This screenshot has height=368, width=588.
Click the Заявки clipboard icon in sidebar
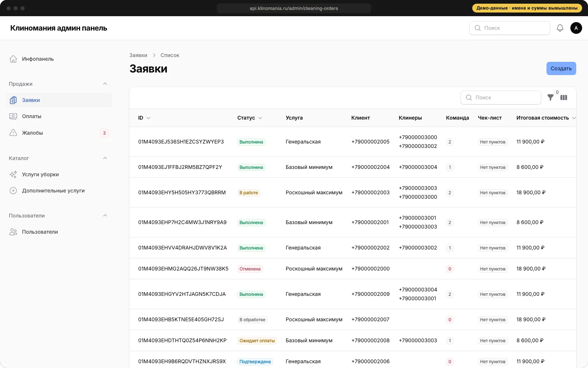13,100
